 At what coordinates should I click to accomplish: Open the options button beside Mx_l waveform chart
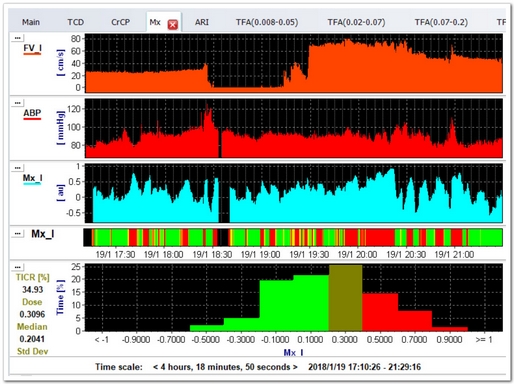(x=17, y=168)
